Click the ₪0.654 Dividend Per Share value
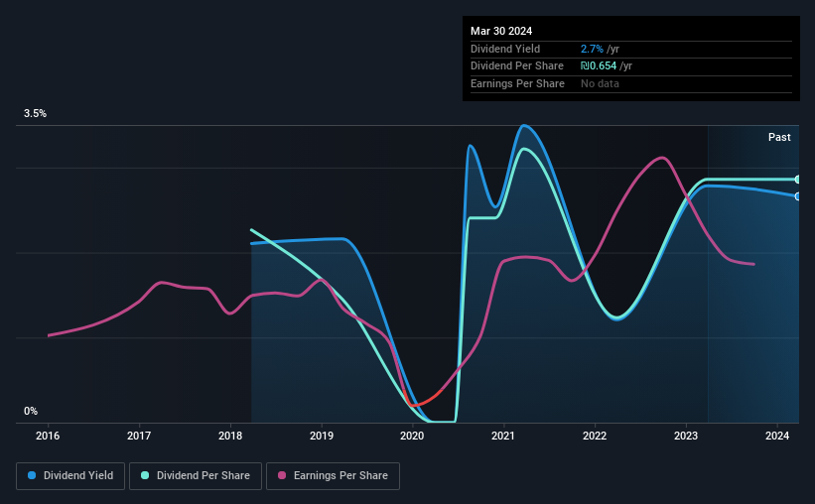This screenshot has height=504, width=815. (599, 66)
